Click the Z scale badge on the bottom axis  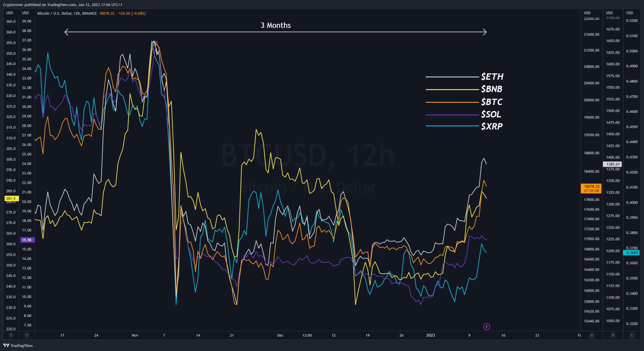tap(27, 335)
